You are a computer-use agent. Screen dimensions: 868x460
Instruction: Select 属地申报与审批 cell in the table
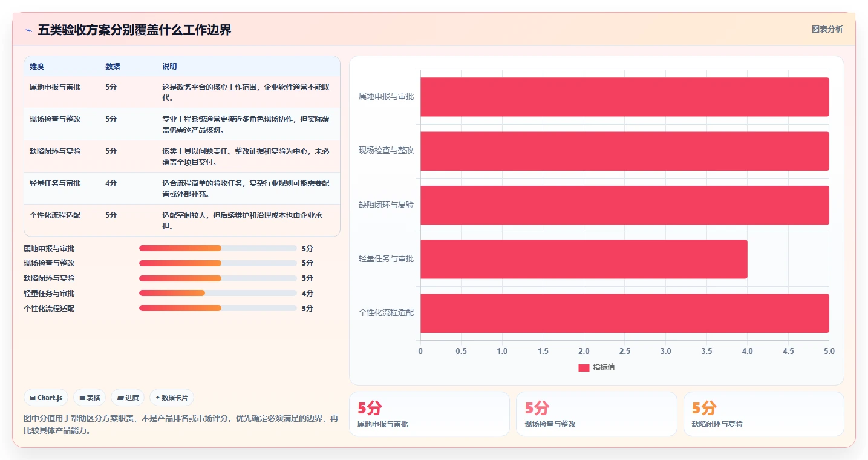click(55, 87)
